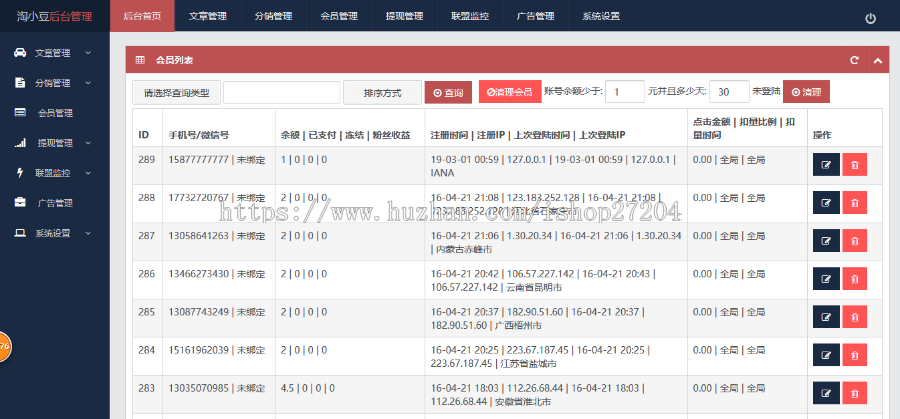Click the 内蒙古赤峰市 location text
900x419 pixels.
click(464, 250)
